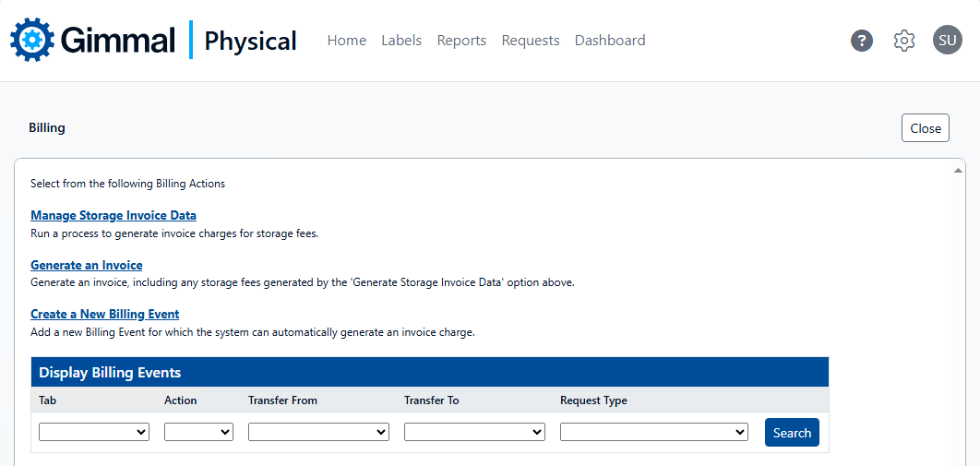Click the Physical product title
Image resolution: width=980 pixels, height=466 pixels.
[250, 41]
